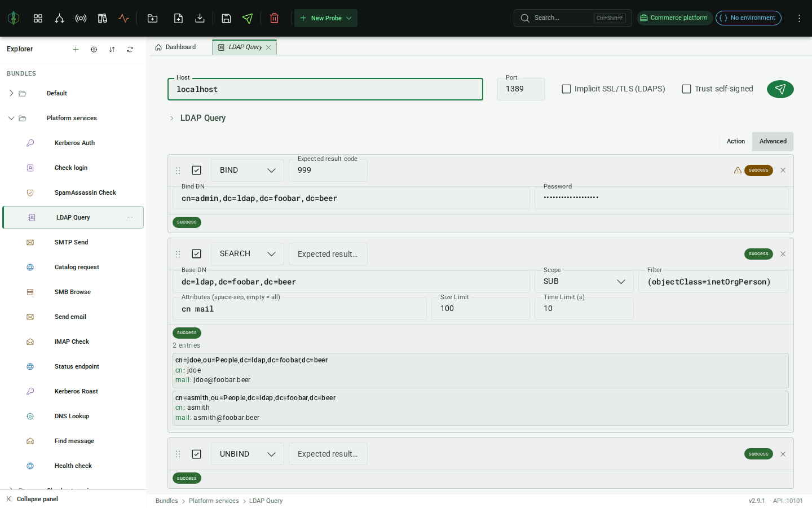Click the Host input field
Image resolution: width=812 pixels, height=508 pixels.
325,89
